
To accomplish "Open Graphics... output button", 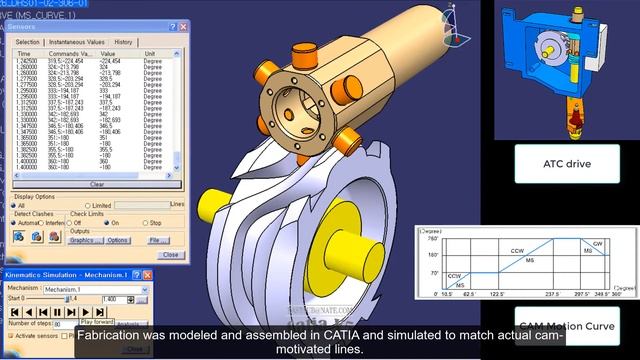I will (85, 240).
